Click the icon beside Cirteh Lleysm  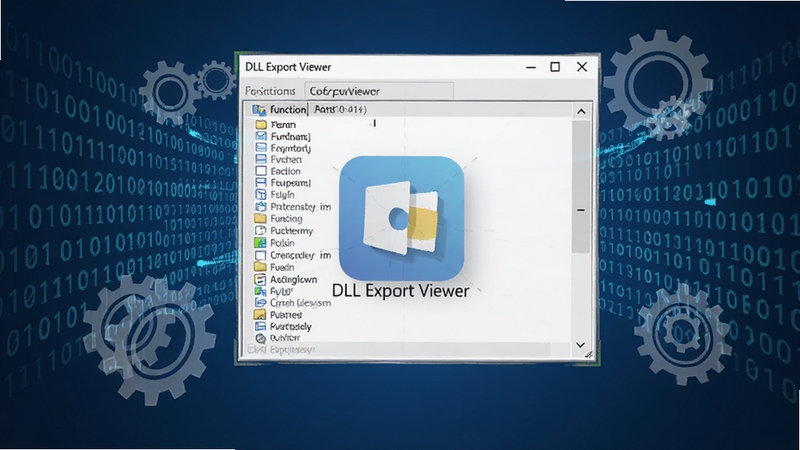pos(260,303)
